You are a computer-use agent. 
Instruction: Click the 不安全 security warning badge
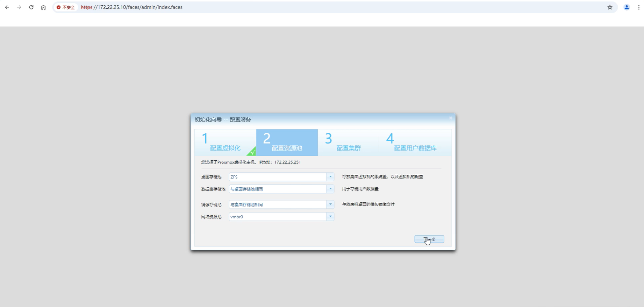click(66, 7)
